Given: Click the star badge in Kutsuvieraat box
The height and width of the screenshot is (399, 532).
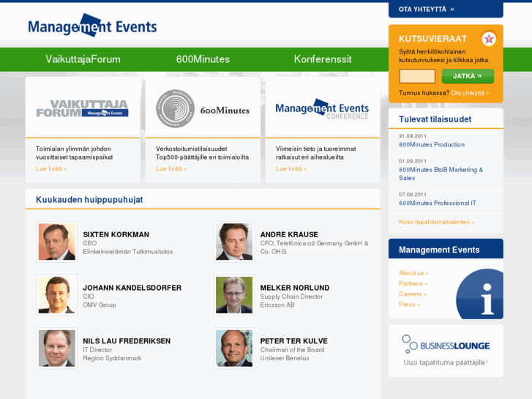Looking at the screenshot, I should [x=489, y=39].
